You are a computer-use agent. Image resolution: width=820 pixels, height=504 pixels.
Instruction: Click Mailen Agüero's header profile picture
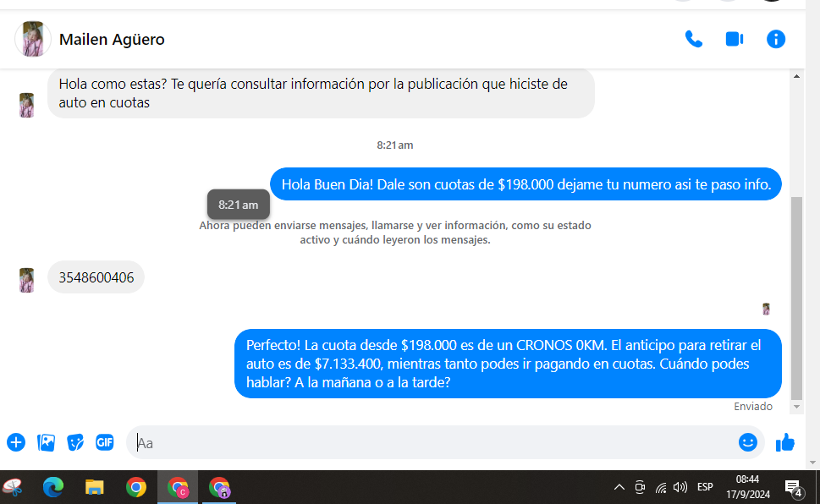pos(33,40)
